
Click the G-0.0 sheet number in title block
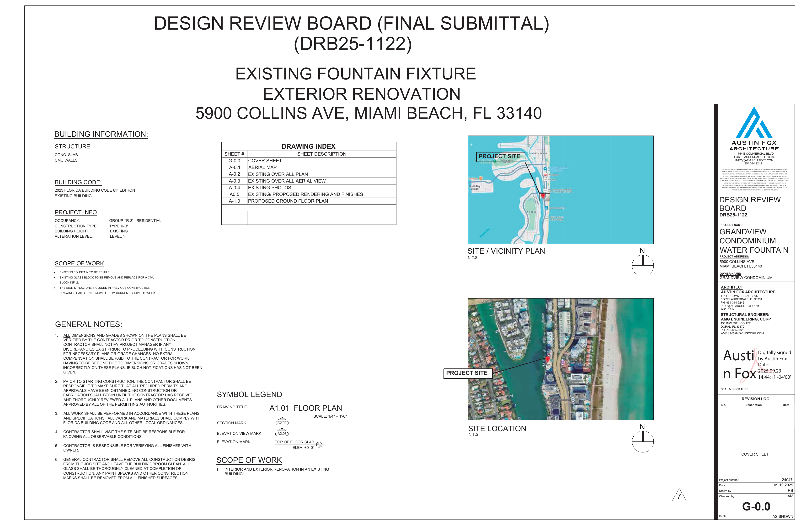pos(756,507)
